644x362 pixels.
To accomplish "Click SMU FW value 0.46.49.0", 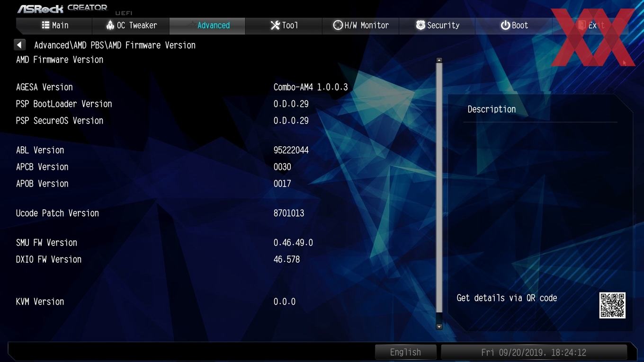I will point(293,243).
